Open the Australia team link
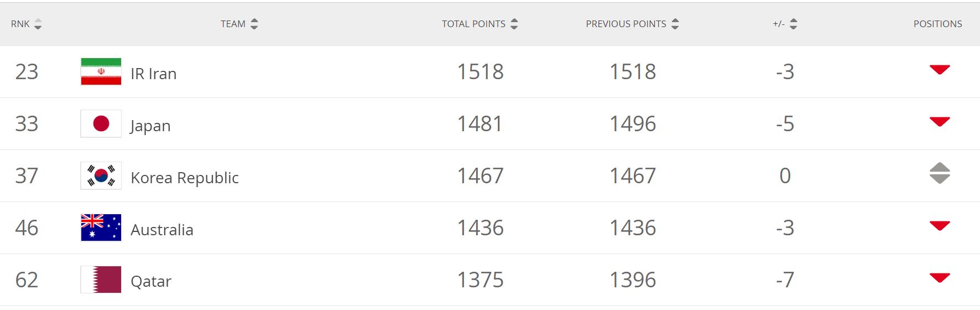 click(161, 230)
